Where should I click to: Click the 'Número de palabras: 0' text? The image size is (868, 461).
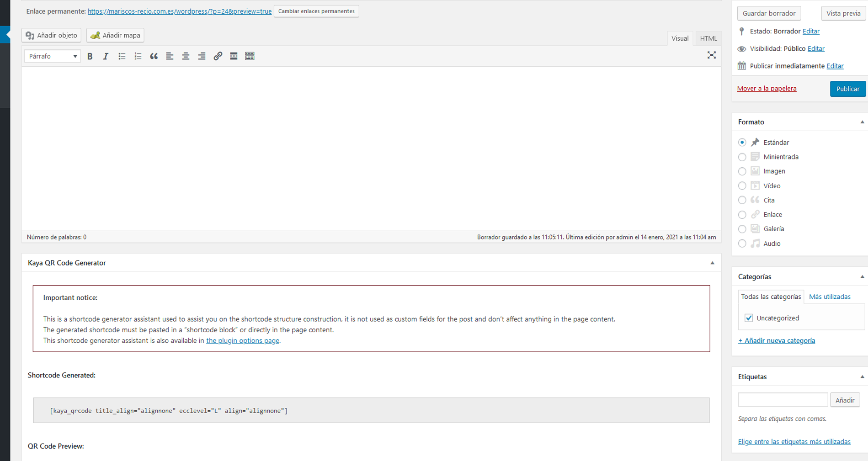56,237
